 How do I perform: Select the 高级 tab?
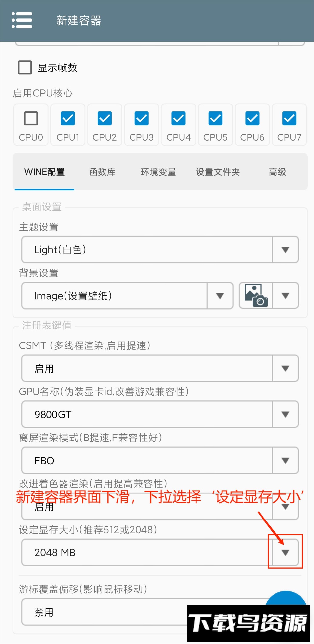coord(277,172)
